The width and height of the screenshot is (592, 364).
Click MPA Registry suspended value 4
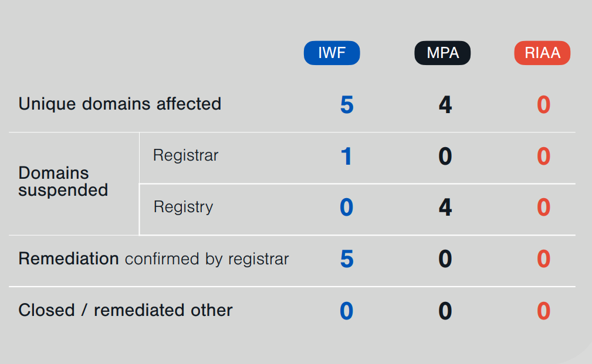point(445,207)
